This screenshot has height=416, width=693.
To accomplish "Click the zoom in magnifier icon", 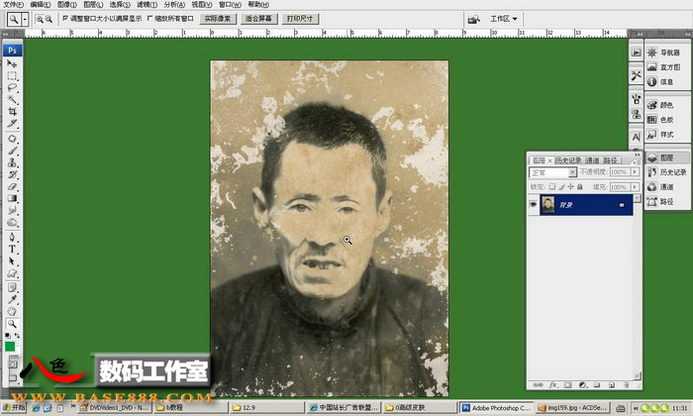I will (40, 19).
